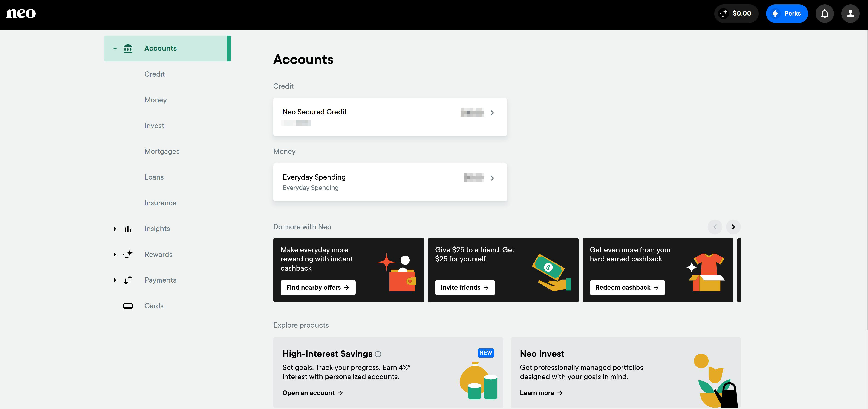
Task: Click the Rewards sparkle icon
Action: [x=128, y=255]
